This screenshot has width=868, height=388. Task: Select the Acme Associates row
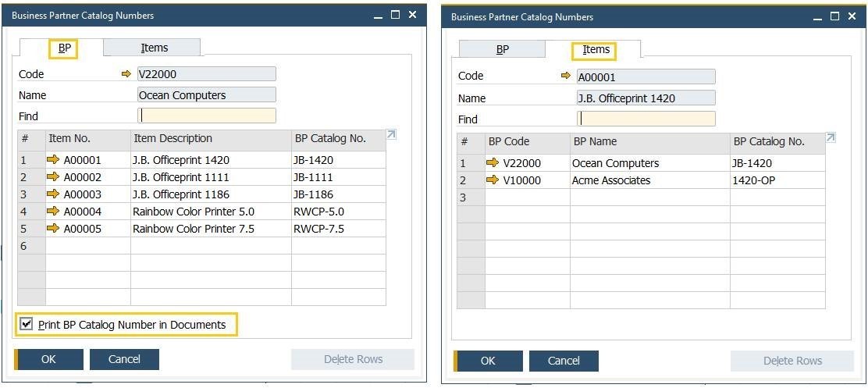click(x=610, y=180)
